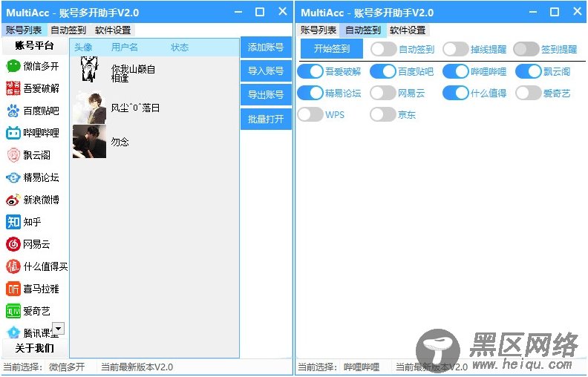Screen dimensions: 588x377
Task: Click the 飘云阁 platform icon
Action: [13, 155]
